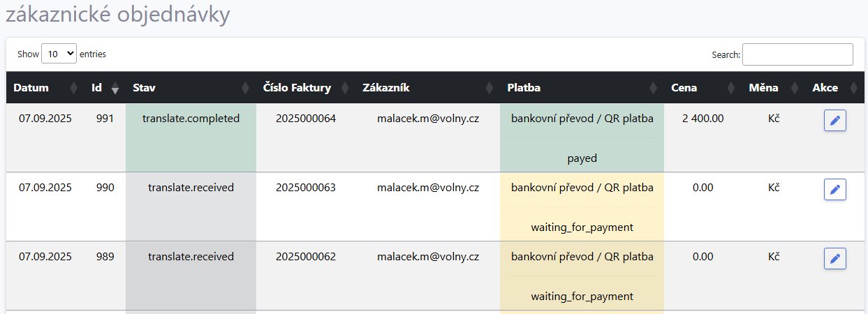Click customer email in order 990 row
Viewport: 868px width, 314px height.
(x=428, y=188)
